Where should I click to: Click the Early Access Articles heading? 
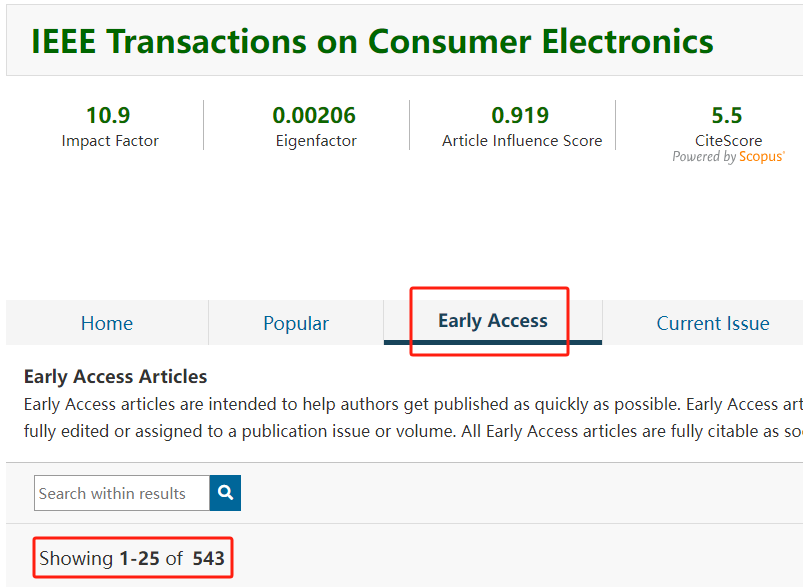pos(115,377)
